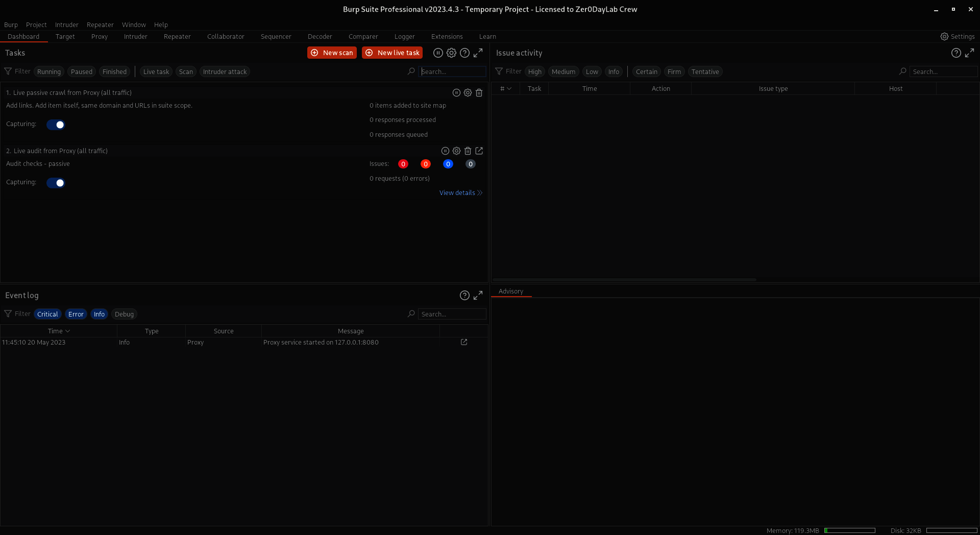
Task: Toggle the Debug event log filter
Action: pyautogui.click(x=124, y=314)
